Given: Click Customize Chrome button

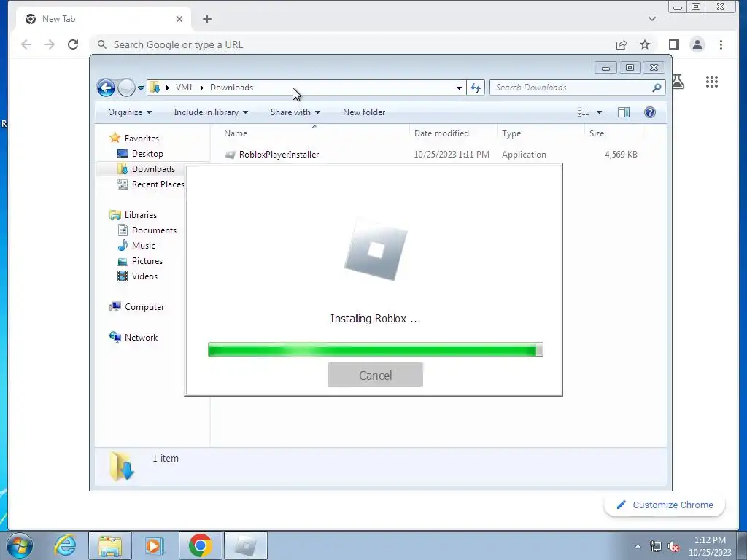Looking at the screenshot, I should (x=665, y=505).
